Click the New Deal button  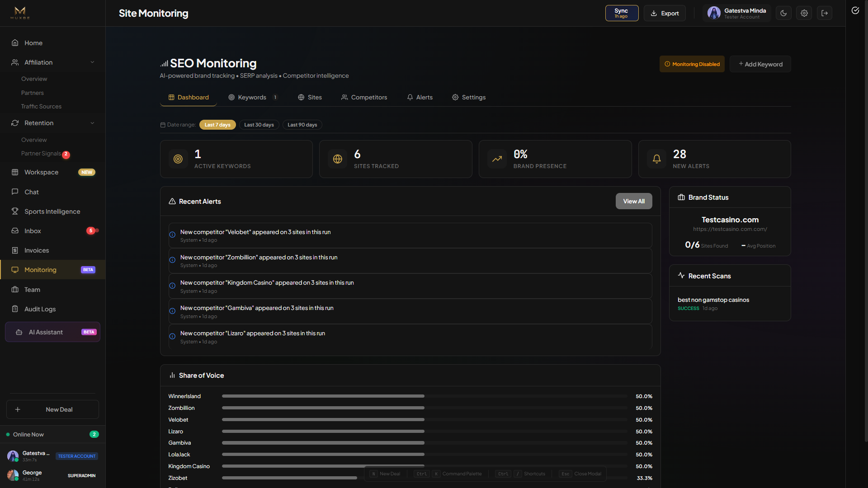click(52, 409)
